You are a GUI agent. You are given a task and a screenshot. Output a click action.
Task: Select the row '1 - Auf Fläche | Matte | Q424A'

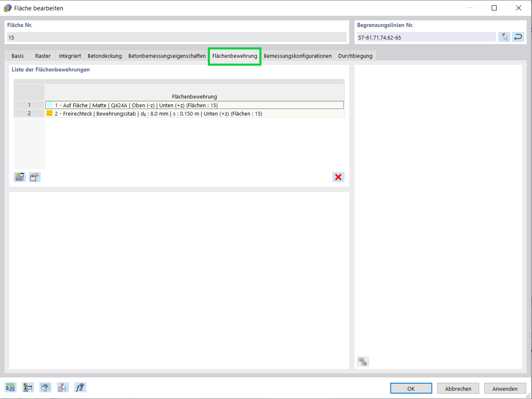195,105
